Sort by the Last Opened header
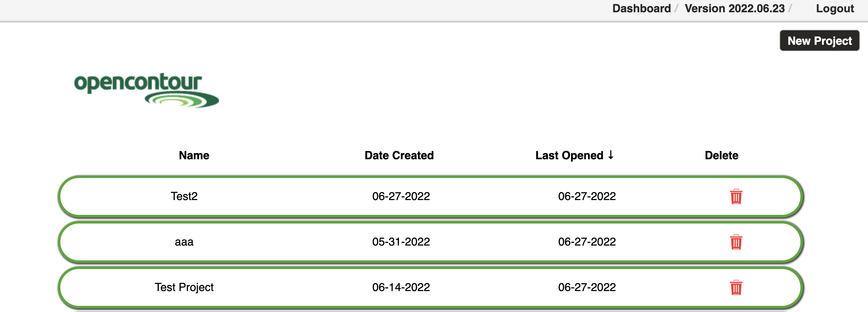The height and width of the screenshot is (312, 868). point(569,155)
